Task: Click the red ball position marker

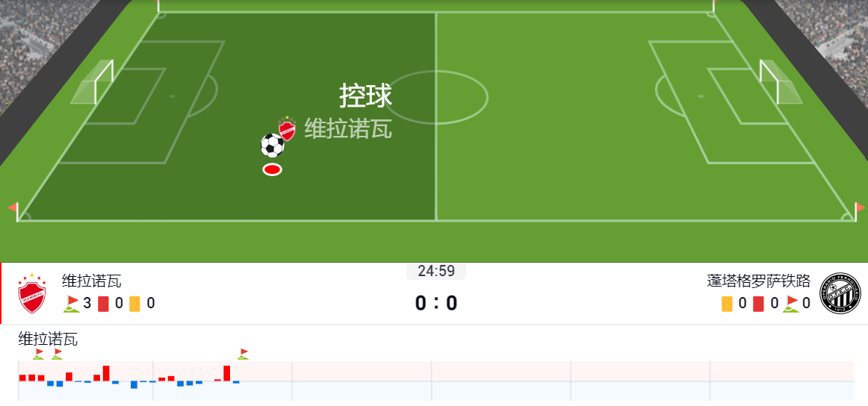Action: [x=272, y=170]
